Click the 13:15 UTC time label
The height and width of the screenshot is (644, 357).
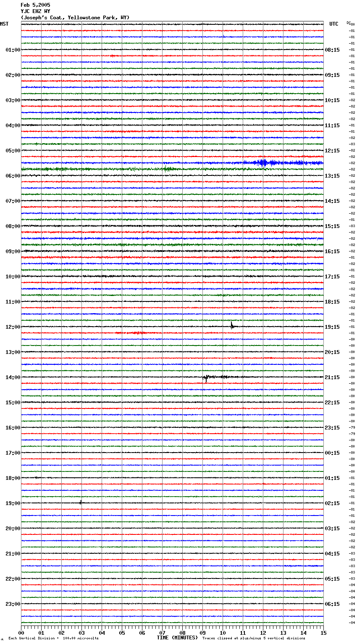click(332, 176)
